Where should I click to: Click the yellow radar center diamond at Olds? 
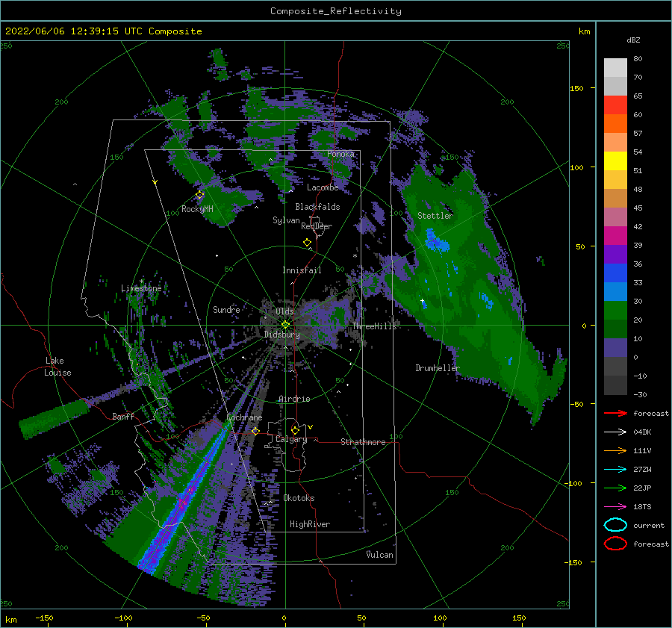pos(285,325)
